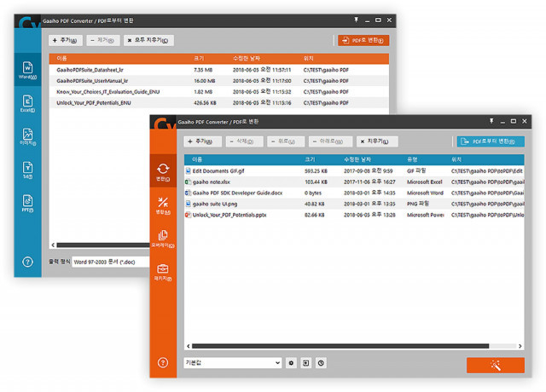
Task: Open help in the blue back window sidebar
Action: 27,262
